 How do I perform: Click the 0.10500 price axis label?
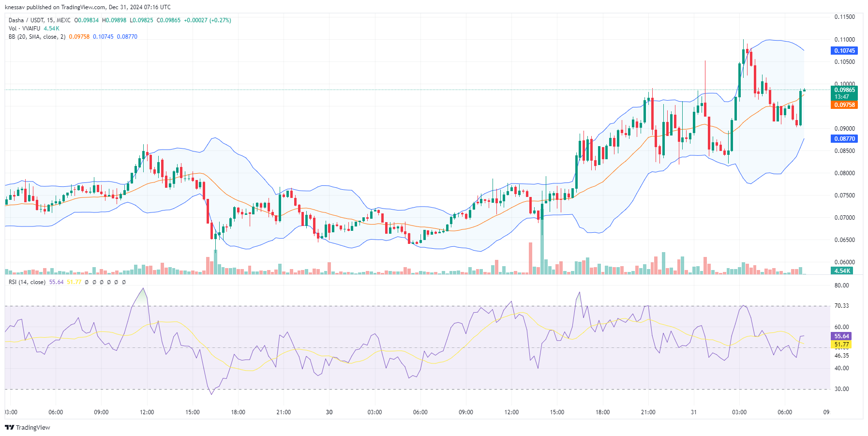pos(844,62)
